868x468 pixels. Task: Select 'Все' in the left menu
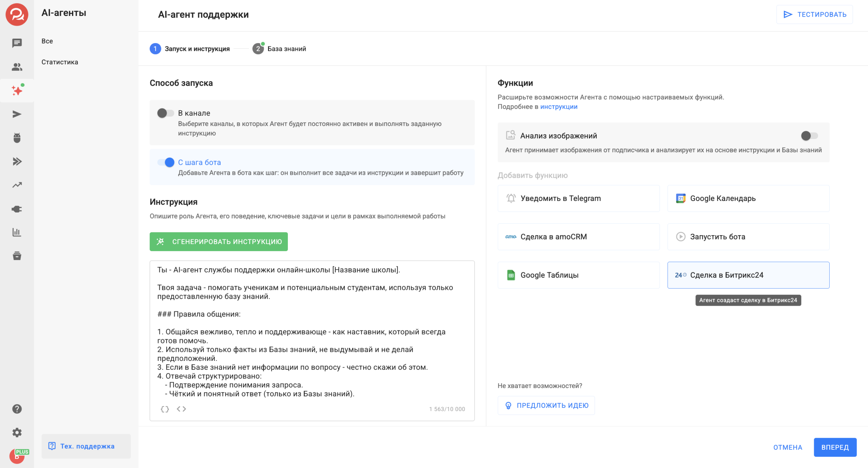click(x=47, y=41)
